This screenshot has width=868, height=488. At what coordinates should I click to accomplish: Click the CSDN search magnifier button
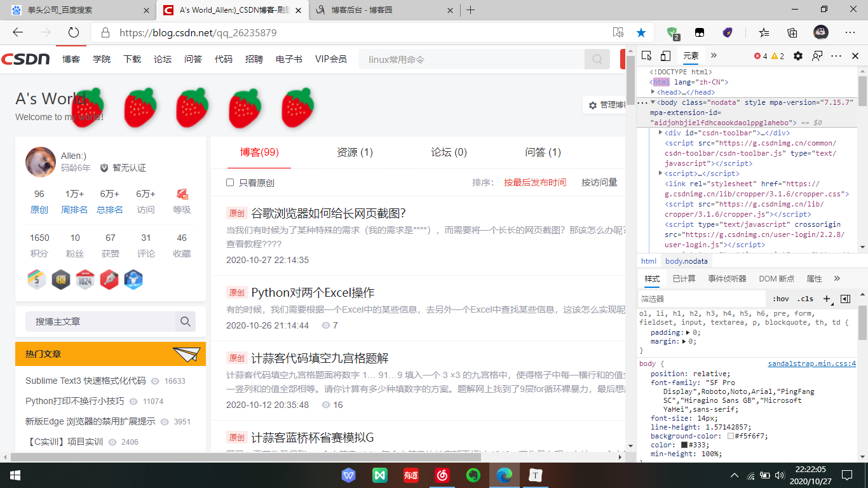tap(597, 59)
